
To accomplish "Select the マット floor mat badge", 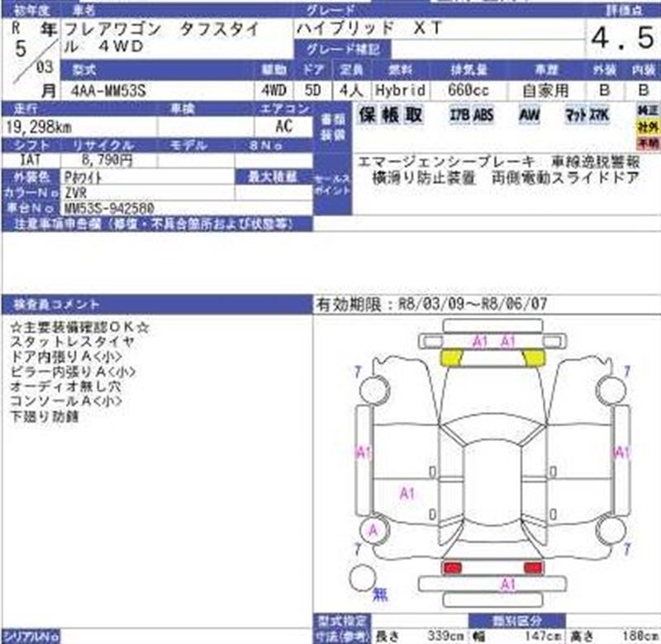I will pos(576,115).
